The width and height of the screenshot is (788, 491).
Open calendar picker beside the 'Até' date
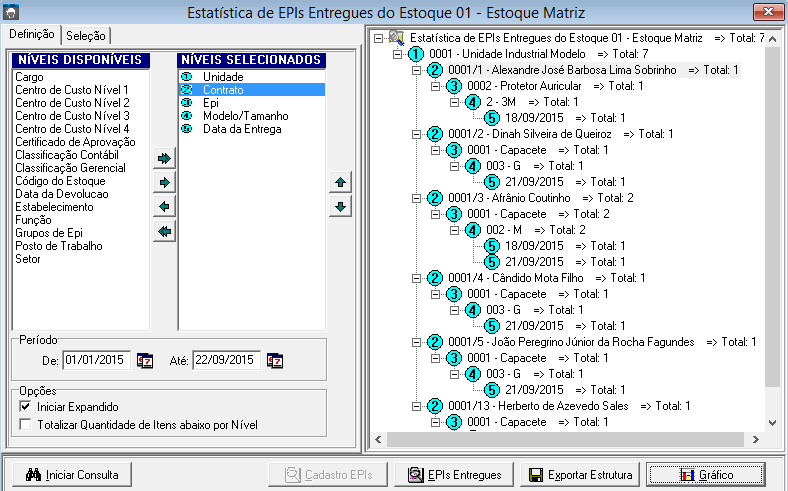pyautogui.click(x=275, y=360)
